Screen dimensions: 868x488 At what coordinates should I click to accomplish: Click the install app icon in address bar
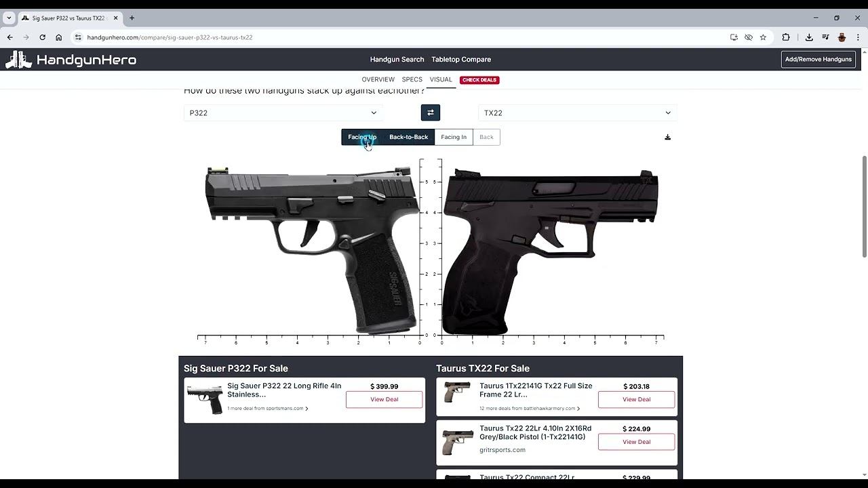point(734,37)
